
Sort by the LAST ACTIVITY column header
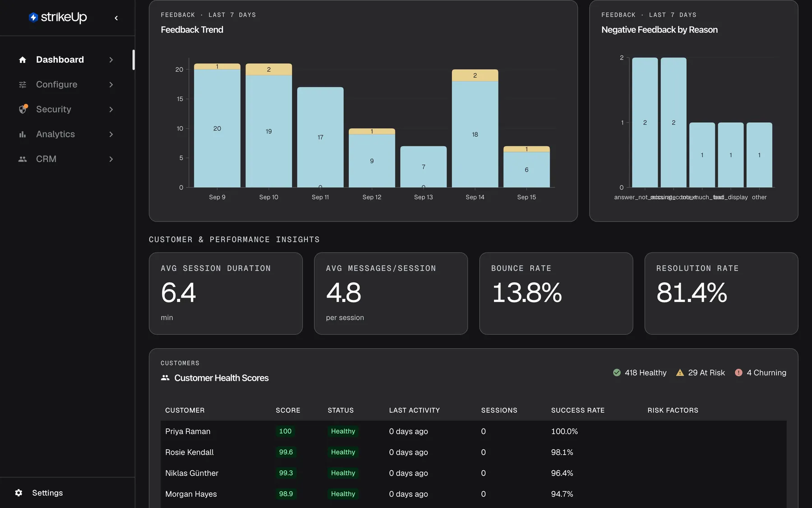pyautogui.click(x=414, y=410)
